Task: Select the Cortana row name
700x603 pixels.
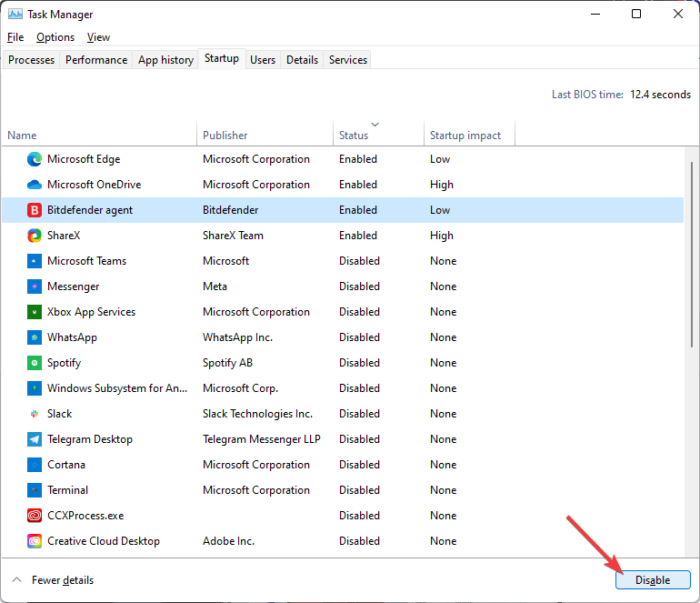Action: 66,465
